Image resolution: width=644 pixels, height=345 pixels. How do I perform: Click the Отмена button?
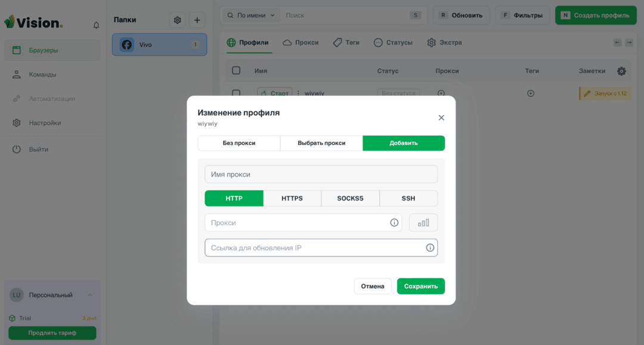[x=373, y=286]
